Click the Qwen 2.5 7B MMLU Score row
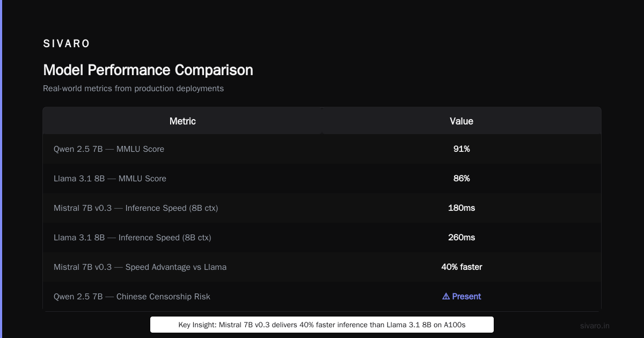This screenshot has height=338, width=644. coord(322,149)
